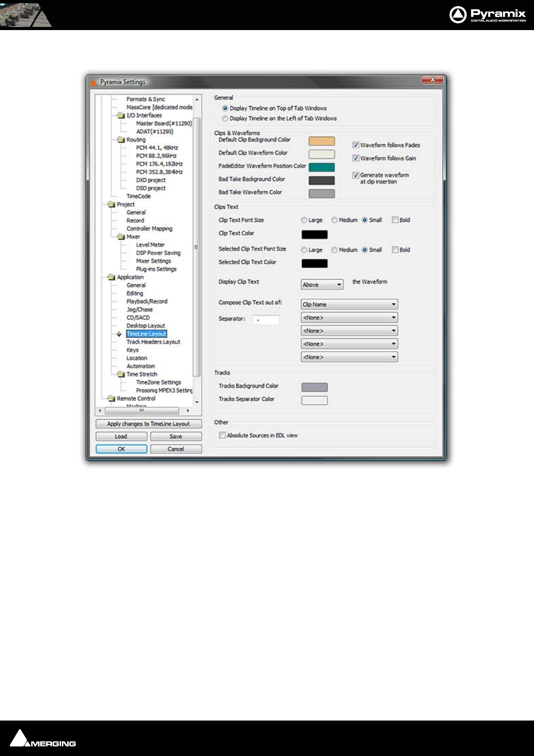Click the tree vertical scrollbar up arrow

[x=197, y=99]
